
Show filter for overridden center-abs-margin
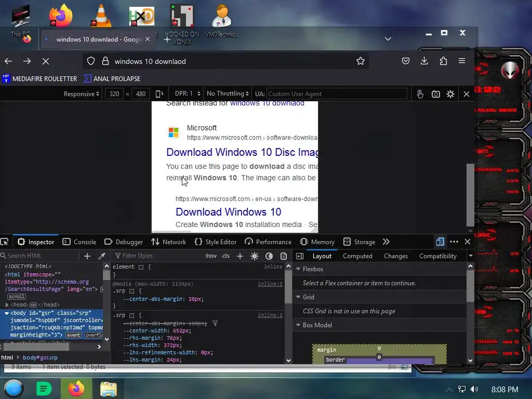[x=215, y=323]
